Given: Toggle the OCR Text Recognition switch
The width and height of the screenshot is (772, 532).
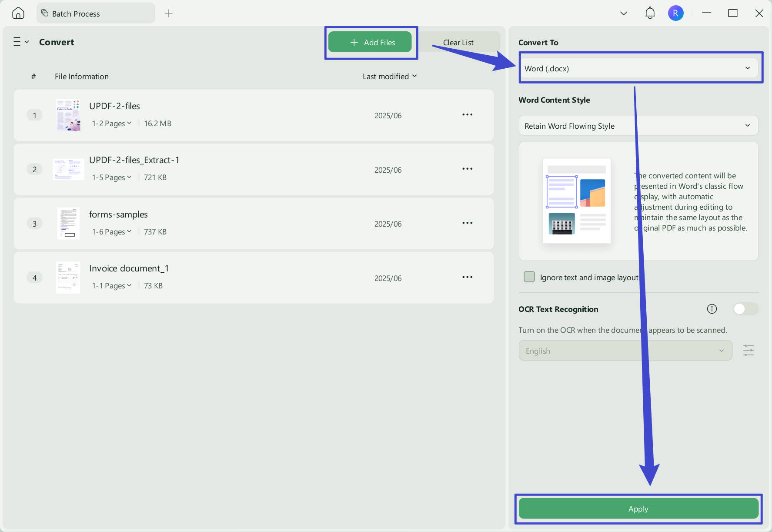Looking at the screenshot, I should point(745,309).
